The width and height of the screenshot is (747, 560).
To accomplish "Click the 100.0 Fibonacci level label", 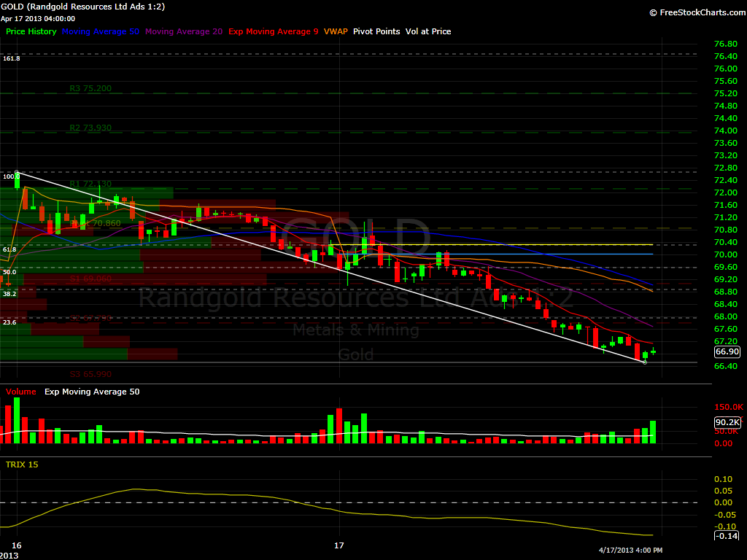I will 10,176.
